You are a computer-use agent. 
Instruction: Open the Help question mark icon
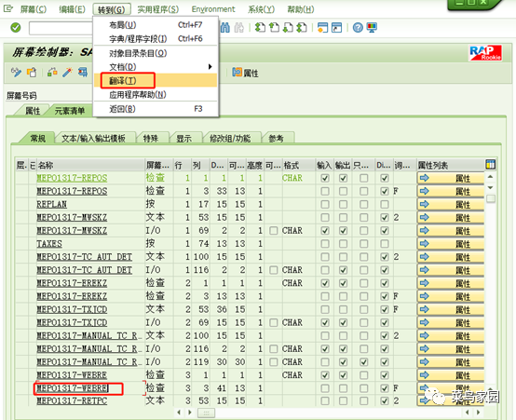point(358,28)
